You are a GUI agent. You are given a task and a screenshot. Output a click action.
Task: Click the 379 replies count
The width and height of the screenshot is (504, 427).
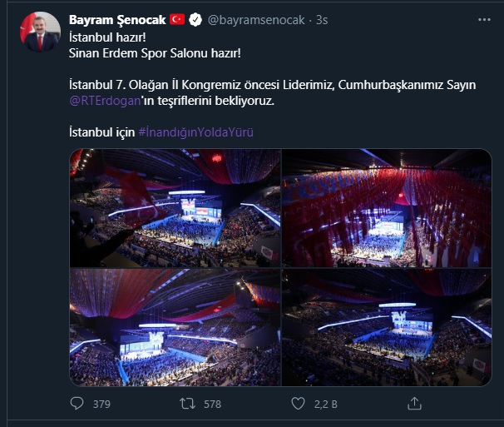point(101,405)
